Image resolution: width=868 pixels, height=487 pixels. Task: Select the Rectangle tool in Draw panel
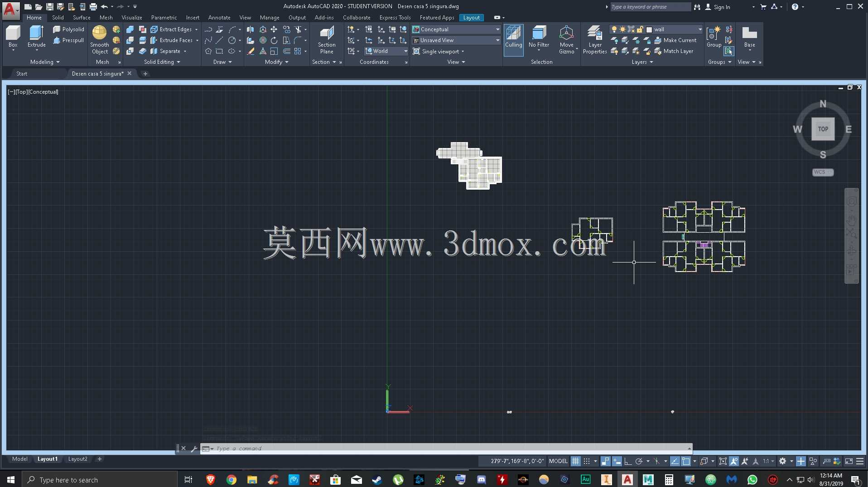(x=219, y=51)
